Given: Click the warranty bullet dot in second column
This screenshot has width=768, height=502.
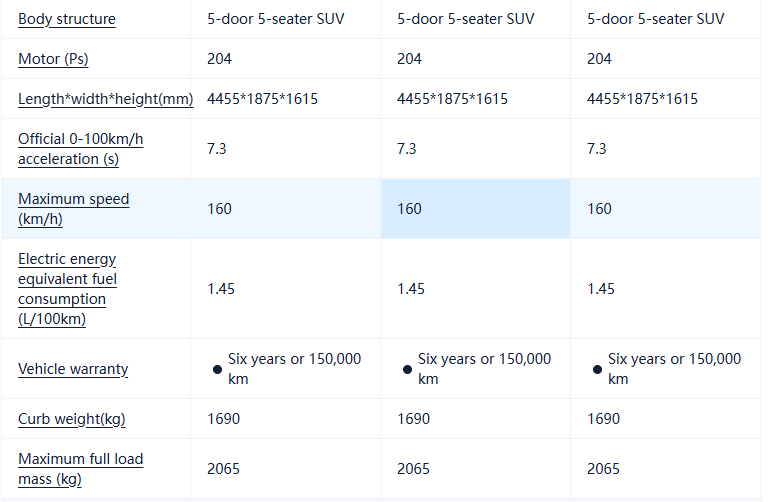Looking at the screenshot, I should (x=407, y=369).
